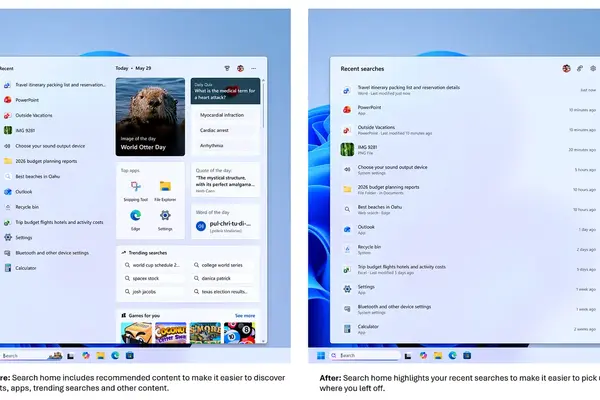Search trending 'texas election results'
600x400 pixels.
pos(223,292)
